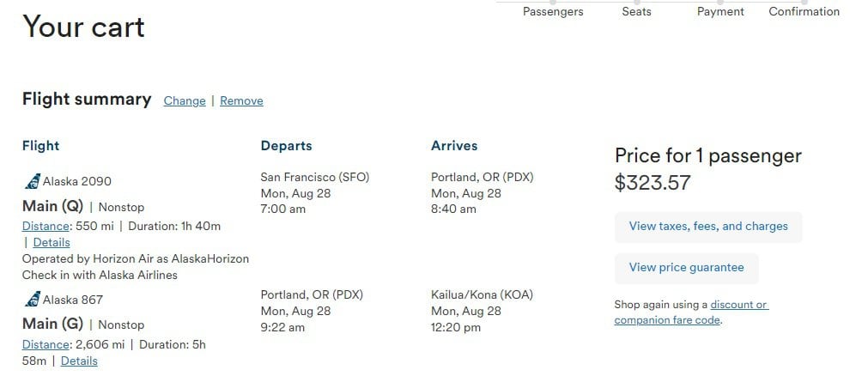The width and height of the screenshot is (868, 382).
Task: Click the $323.57 price text
Action: 653,183
